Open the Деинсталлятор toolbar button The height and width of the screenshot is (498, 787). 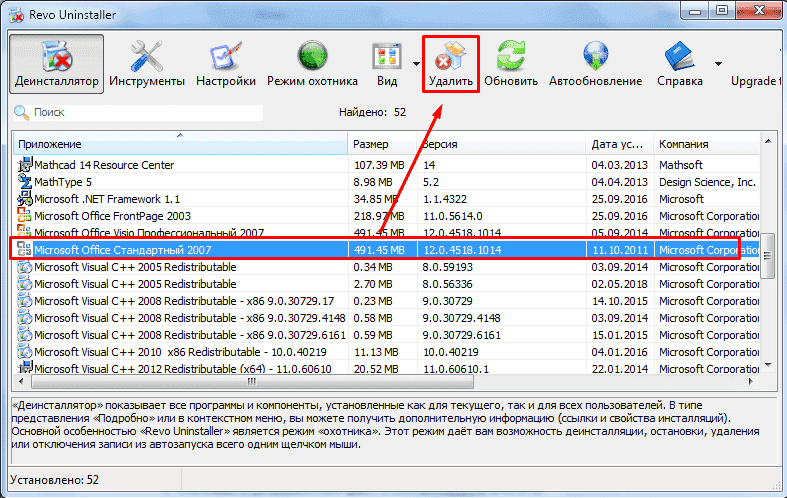point(56,64)
